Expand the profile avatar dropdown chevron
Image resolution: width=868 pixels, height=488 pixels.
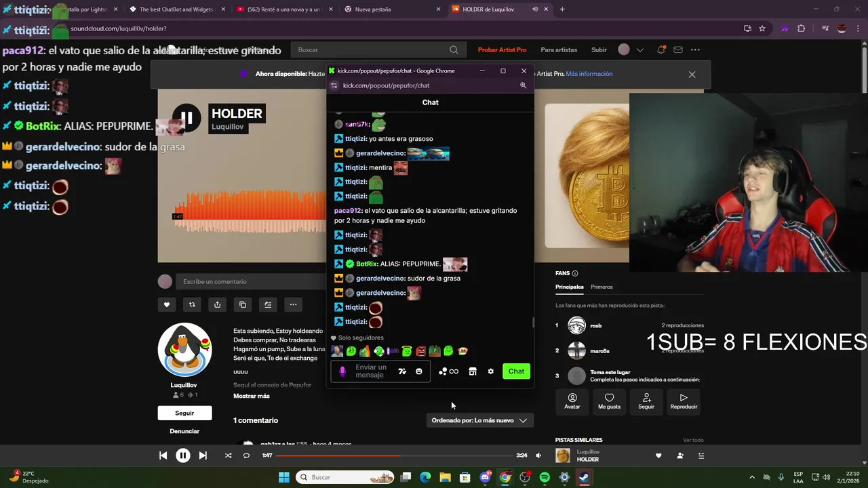click(639, 49)
